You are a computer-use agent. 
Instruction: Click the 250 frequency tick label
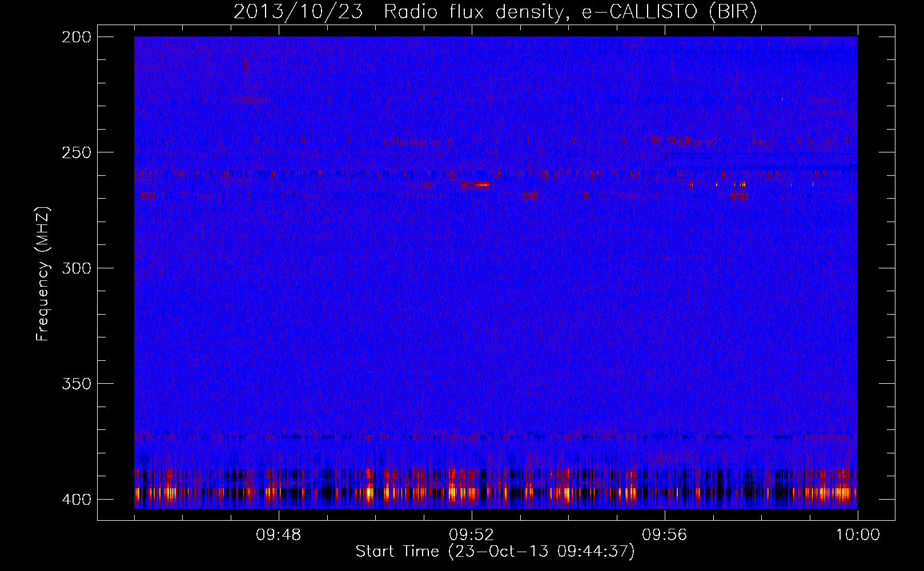click(x=77, y=152)
